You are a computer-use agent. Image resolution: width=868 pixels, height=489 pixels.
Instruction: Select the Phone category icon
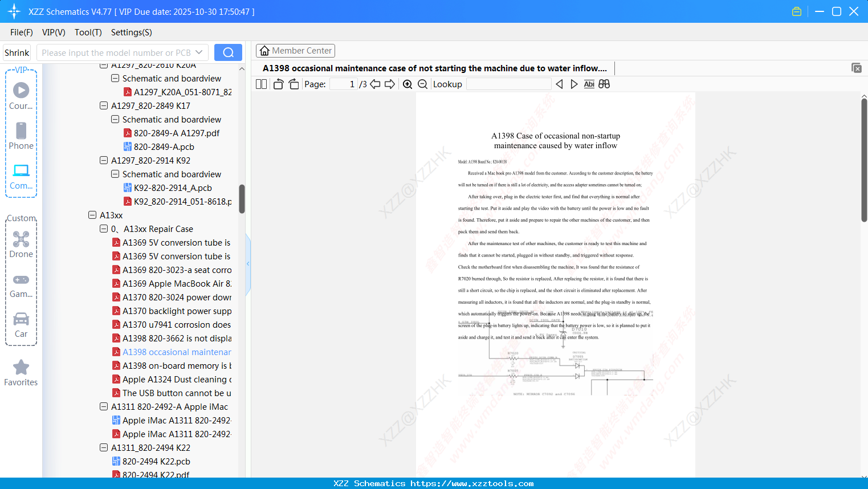(x=21, y=136)
